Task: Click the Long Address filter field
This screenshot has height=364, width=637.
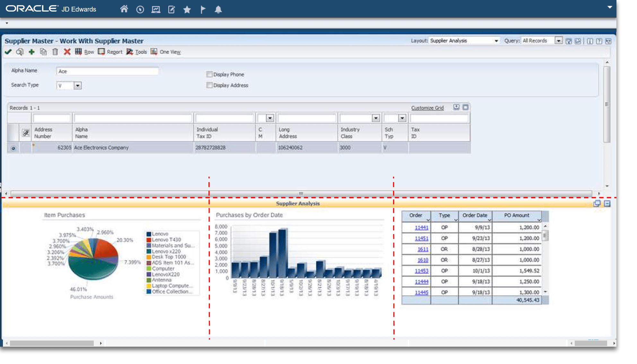Action: (x=307, y=118)
